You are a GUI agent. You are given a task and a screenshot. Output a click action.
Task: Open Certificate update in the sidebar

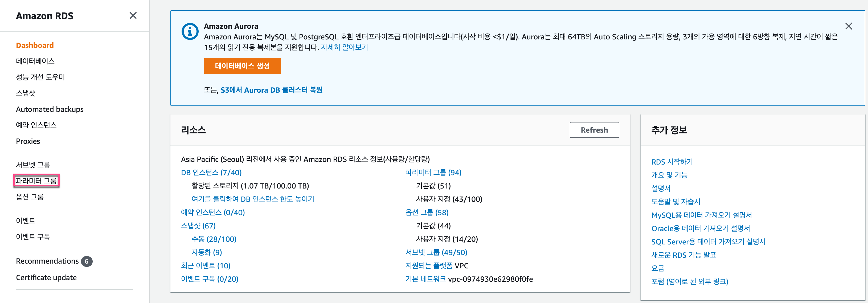point(46,277)
